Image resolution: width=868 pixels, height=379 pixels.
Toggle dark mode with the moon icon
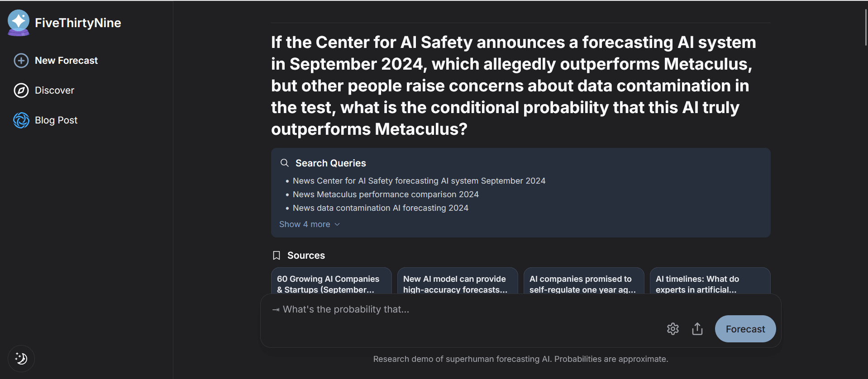(x=21, y=359)
